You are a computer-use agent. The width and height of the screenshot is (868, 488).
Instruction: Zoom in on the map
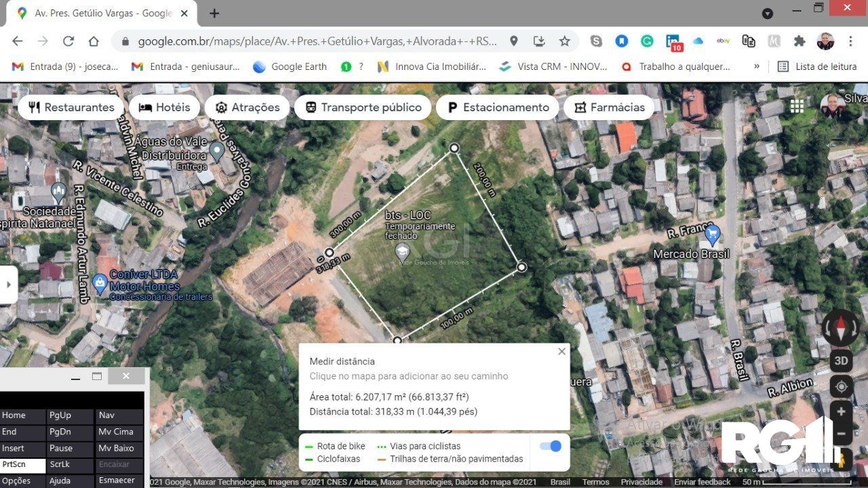click(x=841, y=412)
